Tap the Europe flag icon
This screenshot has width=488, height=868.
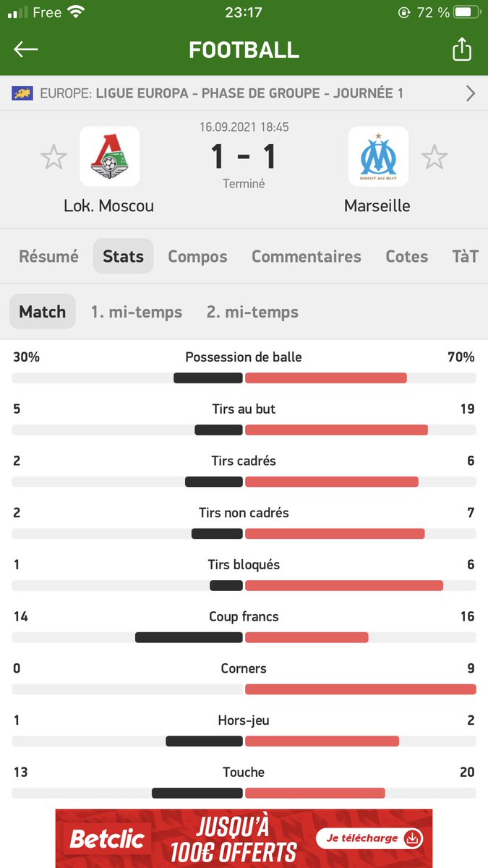pyautogui.click(x=22, y=93)
